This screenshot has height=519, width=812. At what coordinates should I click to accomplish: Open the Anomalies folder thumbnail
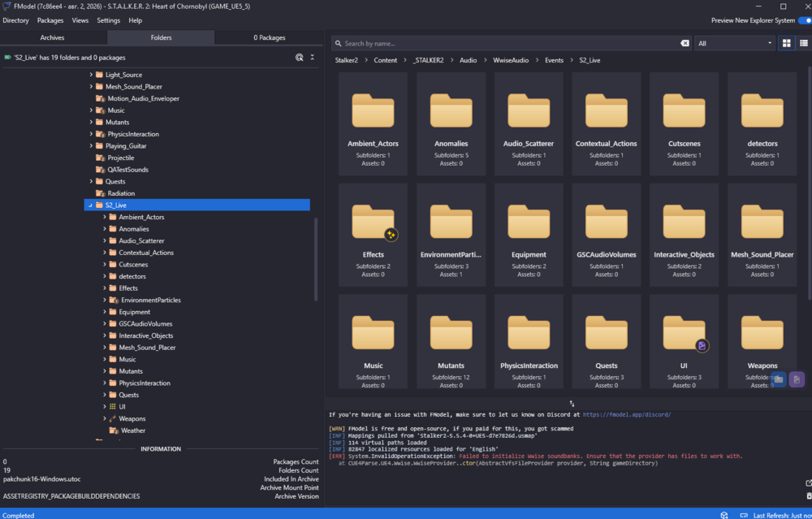point(451,123)
